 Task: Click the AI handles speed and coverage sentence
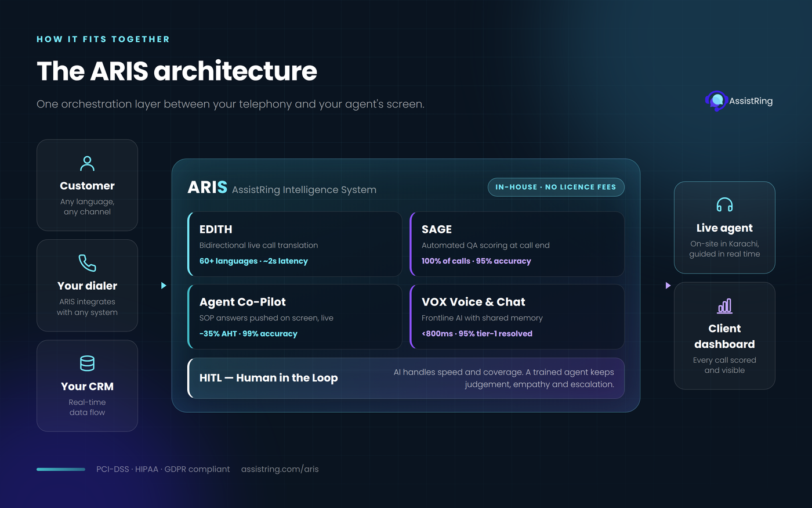(503, 378)
